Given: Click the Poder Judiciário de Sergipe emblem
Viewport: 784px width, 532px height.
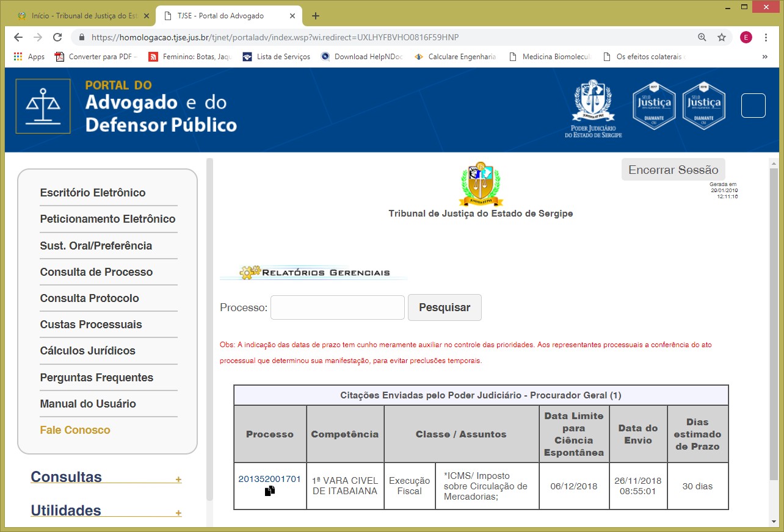Looking at the screenshot, I should 593,107.
